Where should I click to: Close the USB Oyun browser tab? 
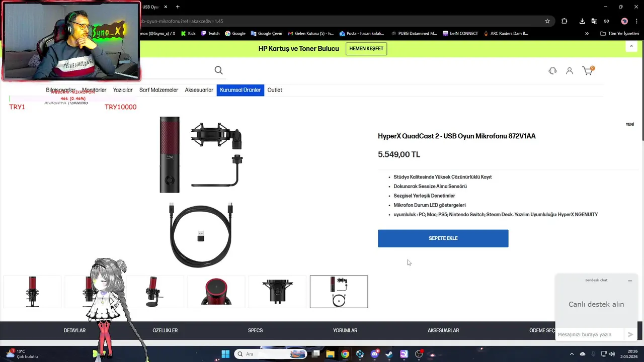coord(166,7)
